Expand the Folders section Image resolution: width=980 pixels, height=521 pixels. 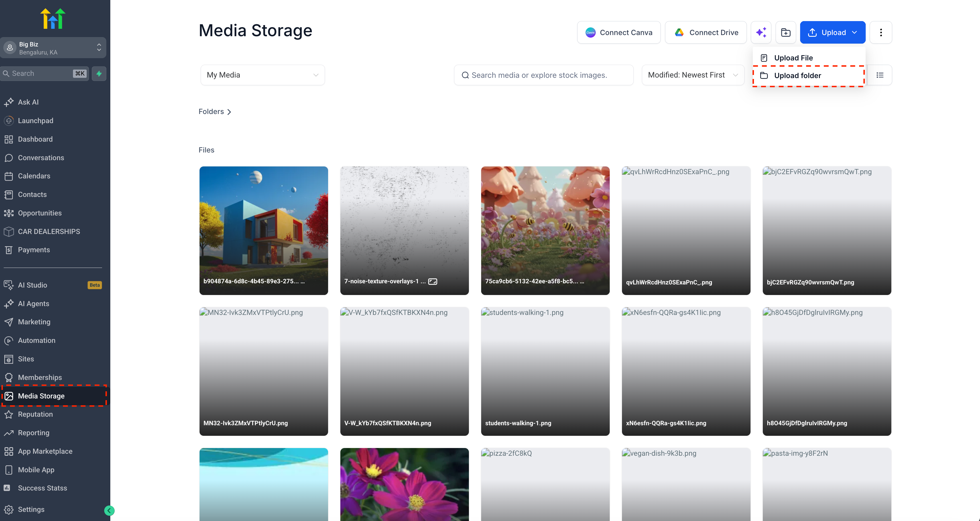click(x=215, y=111)
